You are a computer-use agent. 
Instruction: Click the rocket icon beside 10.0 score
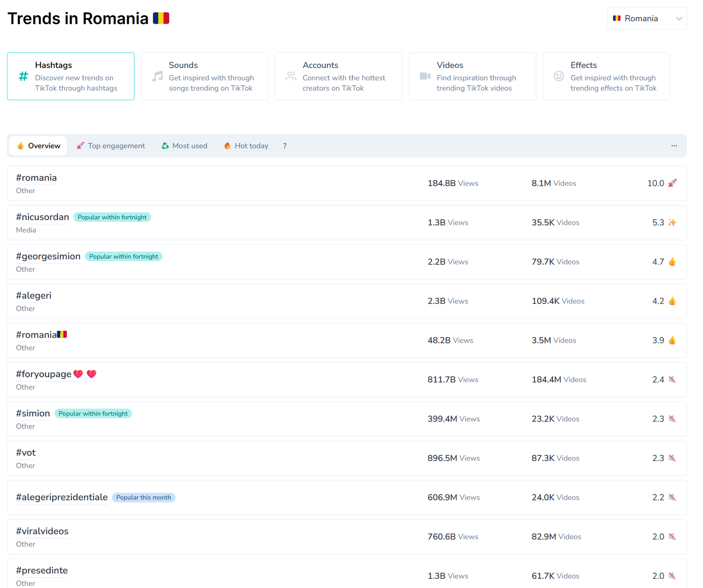point(672,183)
